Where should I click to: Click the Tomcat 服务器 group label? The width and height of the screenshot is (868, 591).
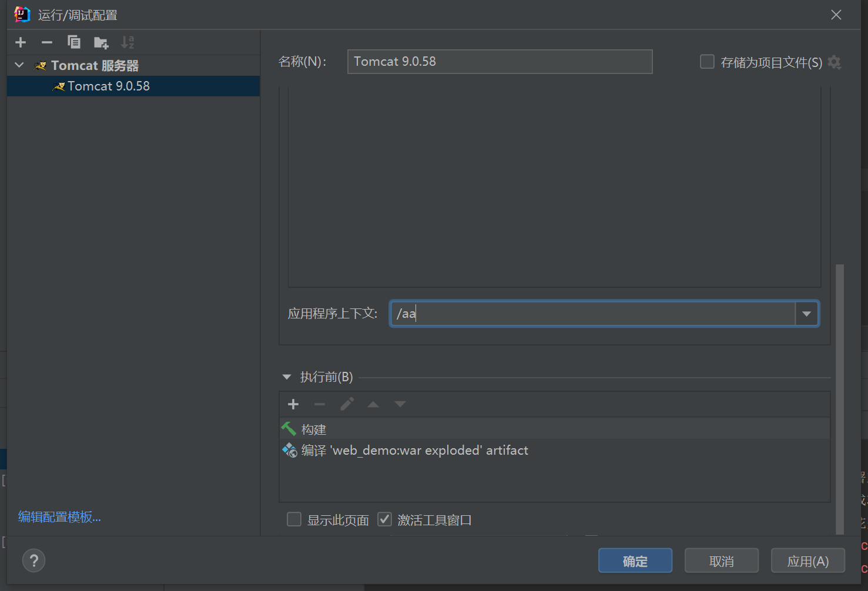[x=95, y=65]
